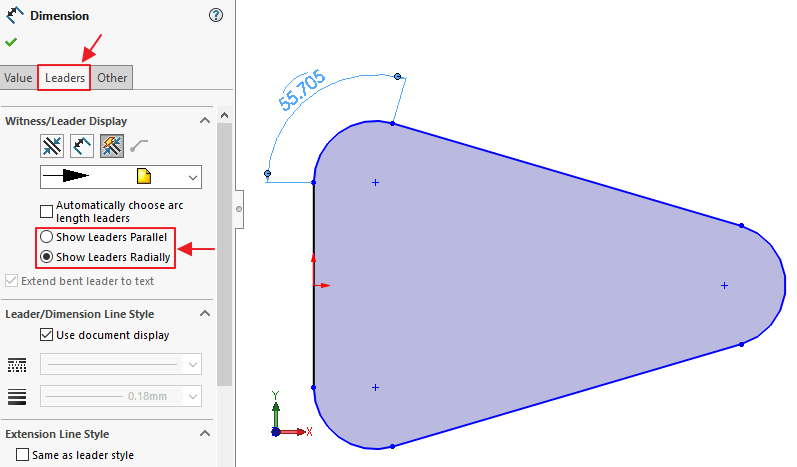
Task: Click the Dimension panel title
Action: click(x=59, y=16)
